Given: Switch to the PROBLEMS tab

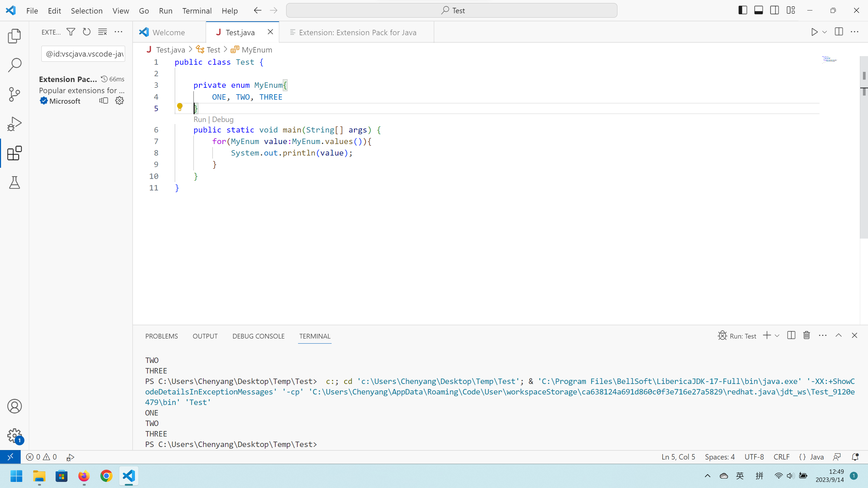Looking at the screenshot, I should pos(161,336).
